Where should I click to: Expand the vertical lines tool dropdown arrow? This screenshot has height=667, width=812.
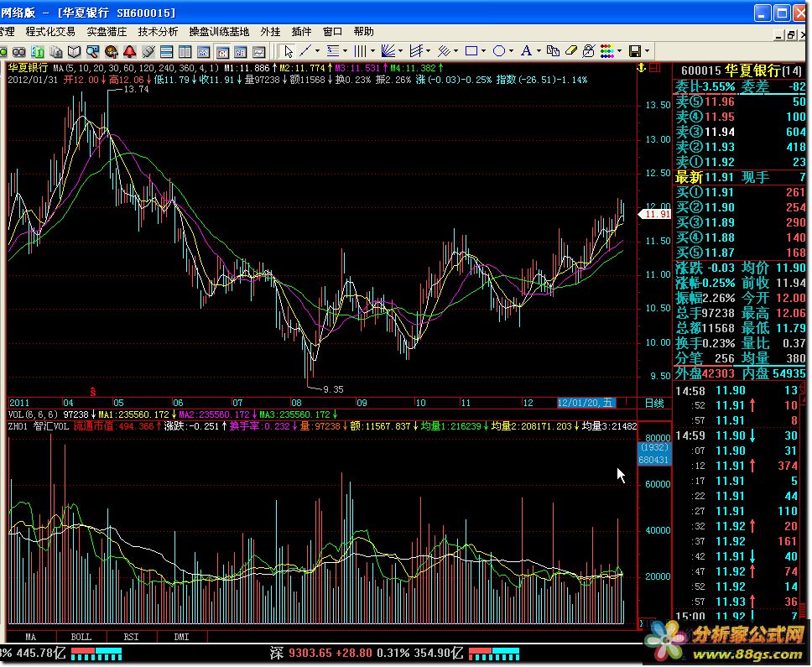372,50
